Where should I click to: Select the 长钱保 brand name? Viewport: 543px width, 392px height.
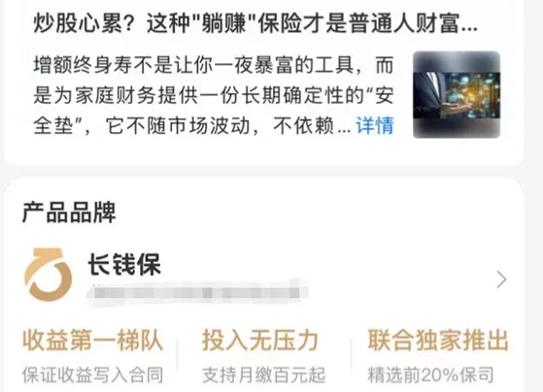click(124, 265)
